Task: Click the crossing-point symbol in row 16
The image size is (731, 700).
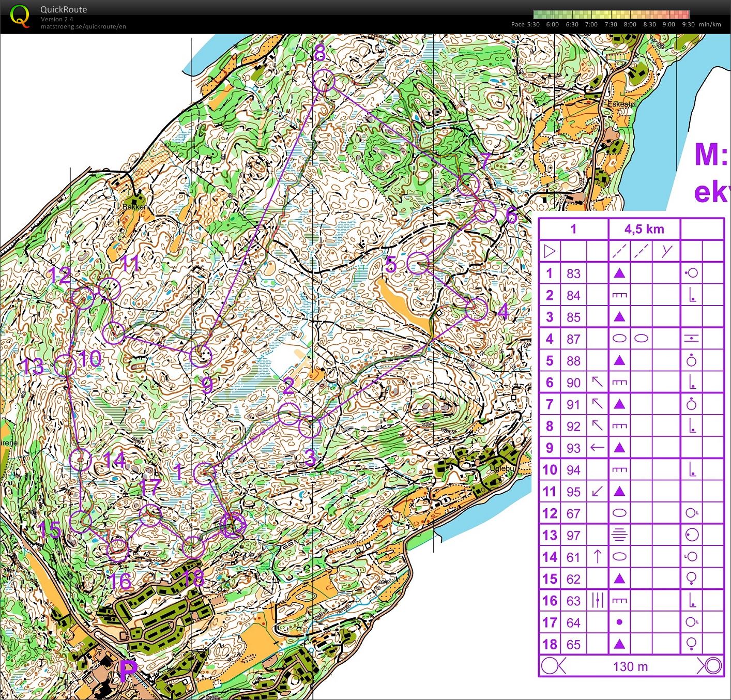Action: pyautogui.click(x=597, y=600)
